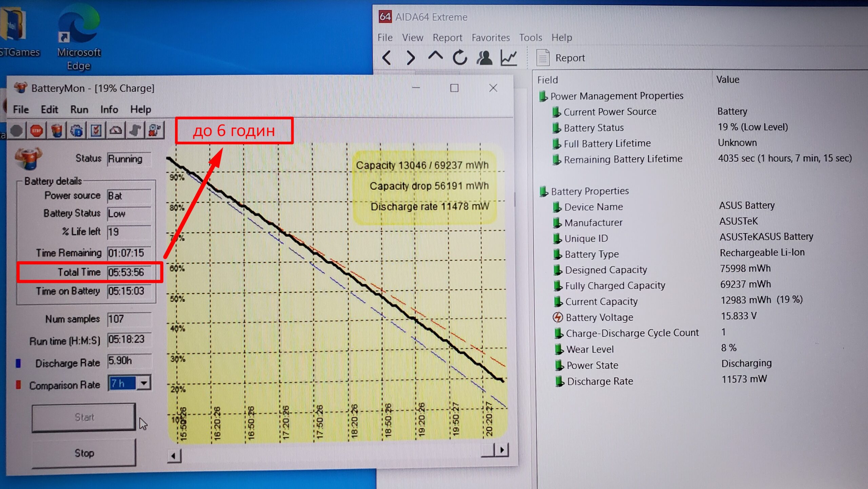Click AIDA64 user preferences icon
The width and height of the screenshot is (868, 489).
[484, 58]
